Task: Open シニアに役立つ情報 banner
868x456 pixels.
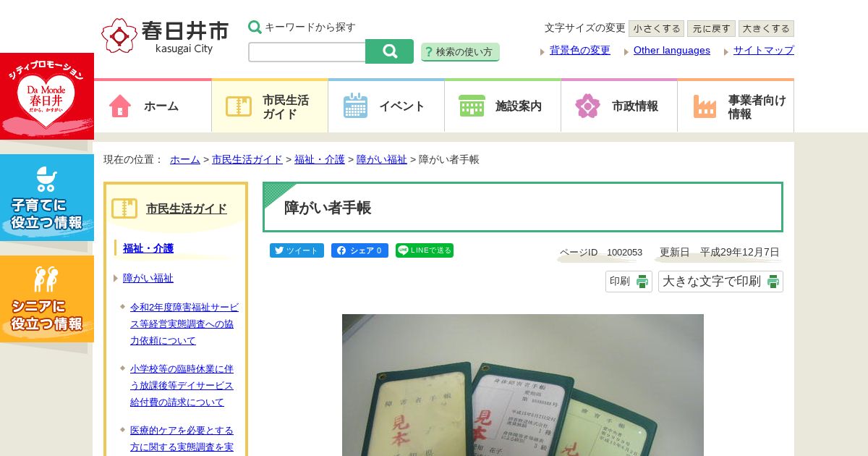Action: pos(47,299)
